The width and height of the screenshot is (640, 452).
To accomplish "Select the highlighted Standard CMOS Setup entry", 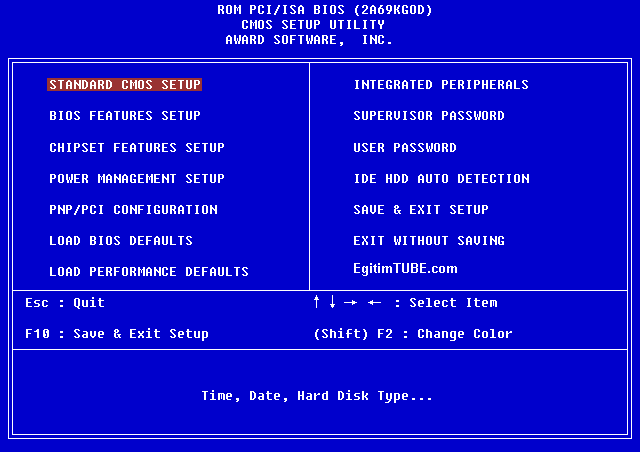I will coord(125,85).
